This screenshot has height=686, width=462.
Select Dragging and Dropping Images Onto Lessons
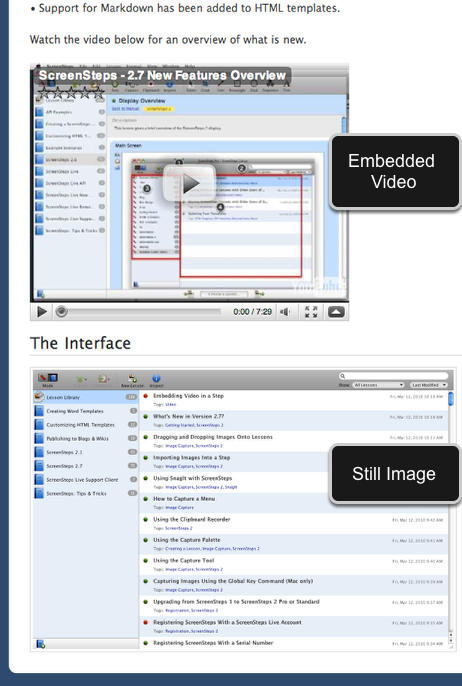(213, 437)
